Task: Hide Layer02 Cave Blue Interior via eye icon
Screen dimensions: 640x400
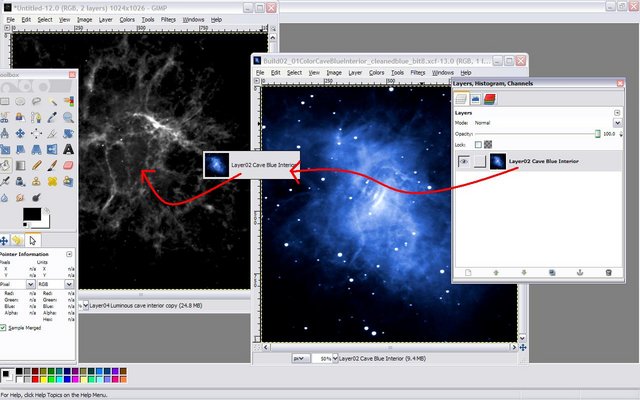Action: click(x=463, y=161)
